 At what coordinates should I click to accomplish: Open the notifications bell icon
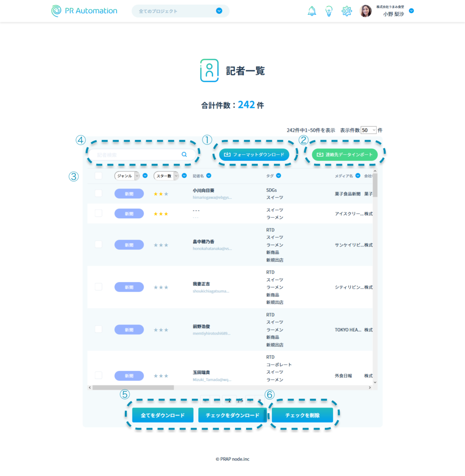click(312, 11)
